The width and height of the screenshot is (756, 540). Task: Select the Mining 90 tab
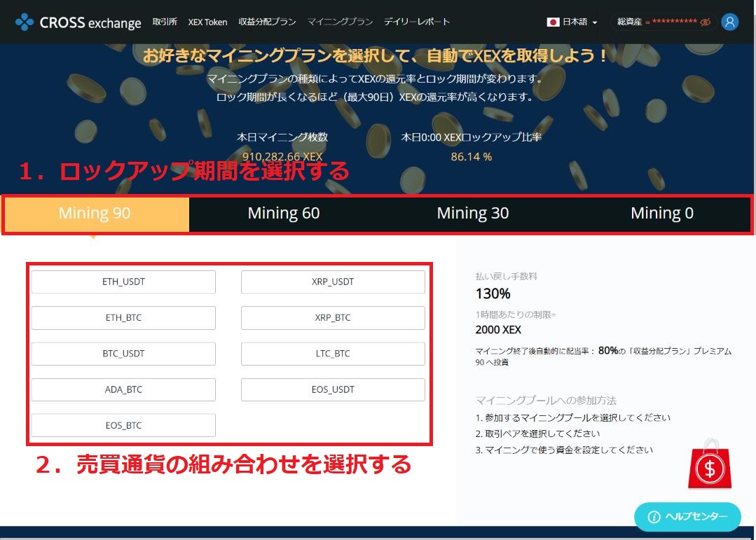click(x=95, y=214)
